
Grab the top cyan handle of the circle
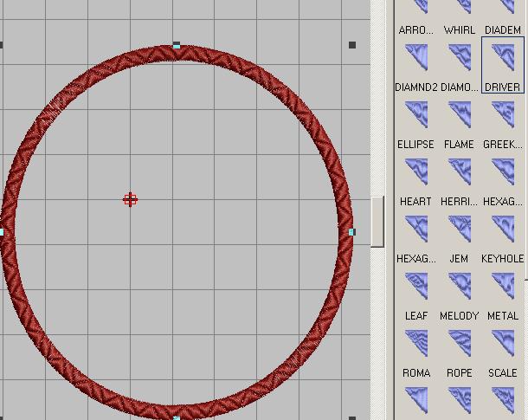tap(177, 45)
